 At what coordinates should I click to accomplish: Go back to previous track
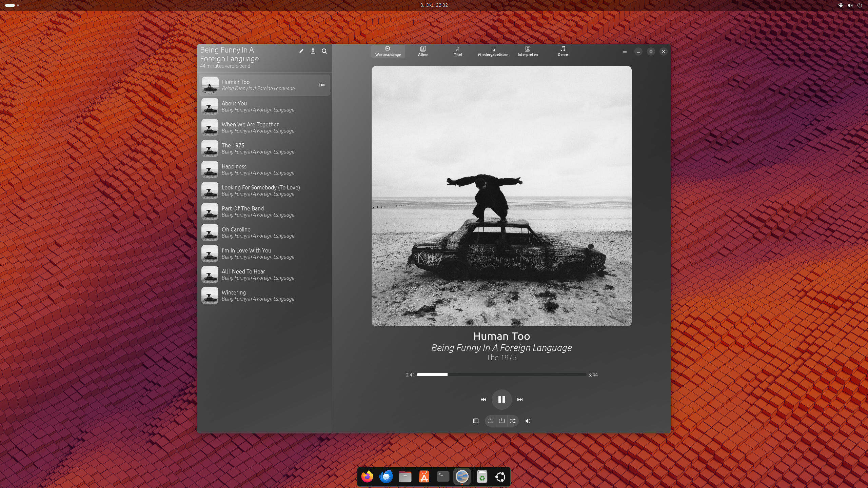[484, 400]
